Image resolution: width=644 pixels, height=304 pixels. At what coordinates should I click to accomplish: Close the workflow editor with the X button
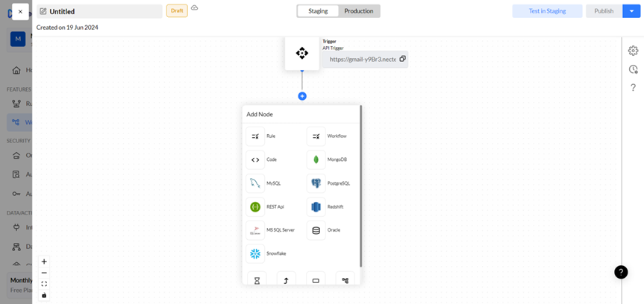coord(21,11)
